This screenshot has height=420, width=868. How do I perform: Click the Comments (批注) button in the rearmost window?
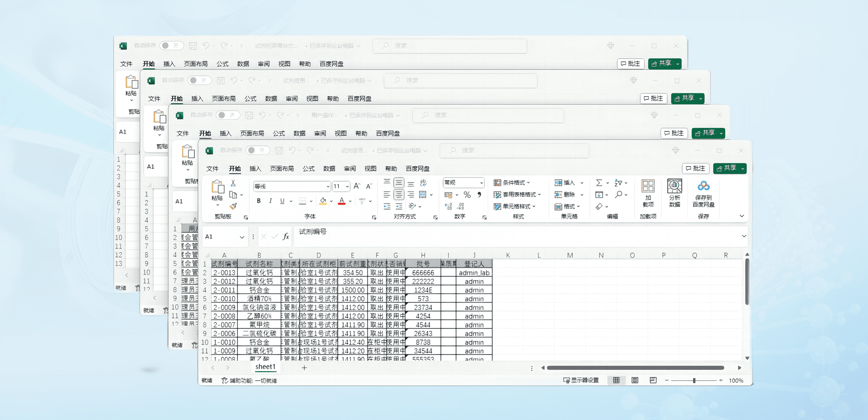coord(630,64)
